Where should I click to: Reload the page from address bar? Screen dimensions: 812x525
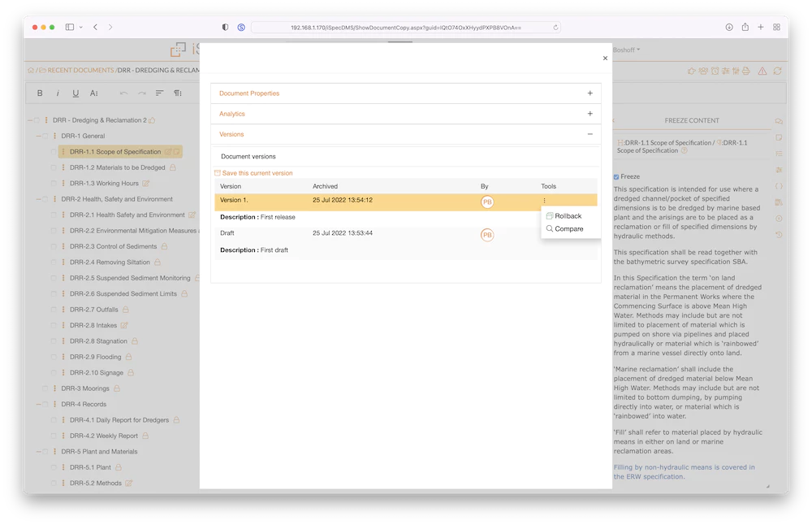555,28
